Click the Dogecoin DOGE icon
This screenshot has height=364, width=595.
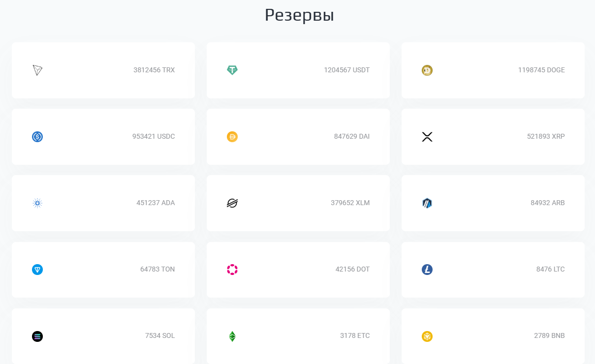click(427, 70)
